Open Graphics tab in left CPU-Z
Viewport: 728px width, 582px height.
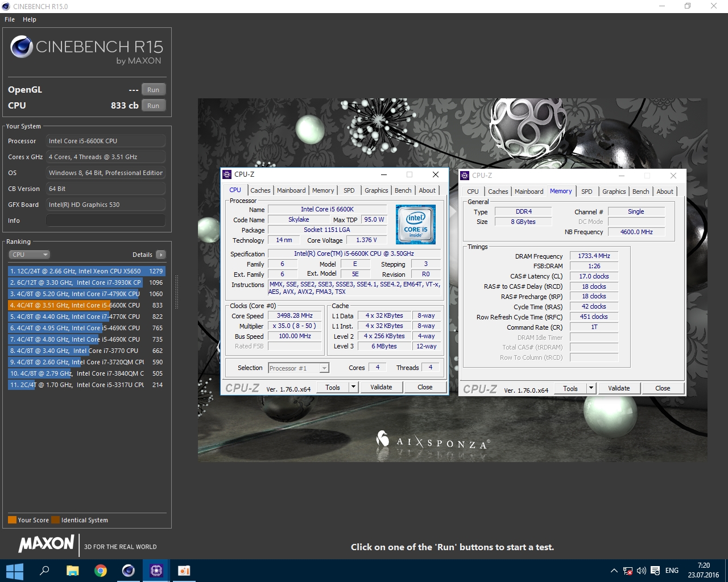(377, 190)
